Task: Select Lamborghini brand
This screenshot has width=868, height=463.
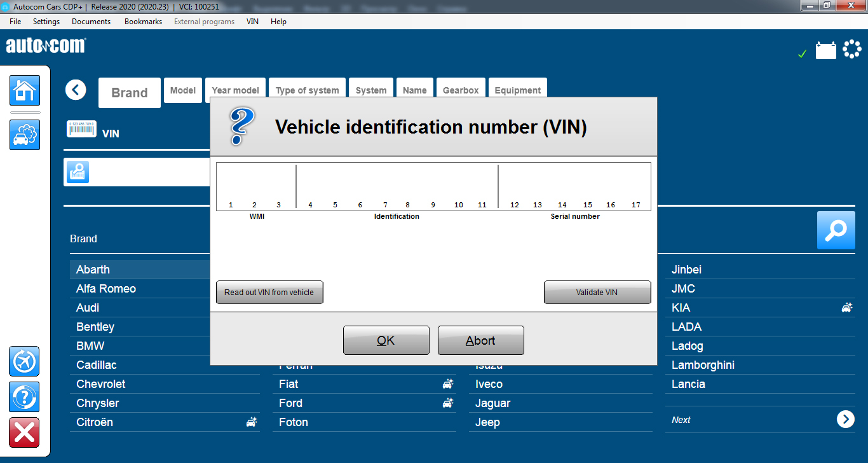Action: click(x=760, y=365)
